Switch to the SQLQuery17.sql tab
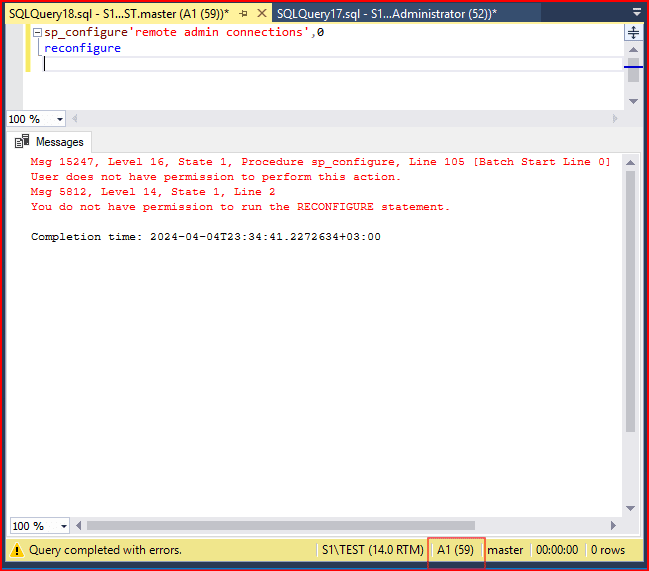 coord(386,13)
